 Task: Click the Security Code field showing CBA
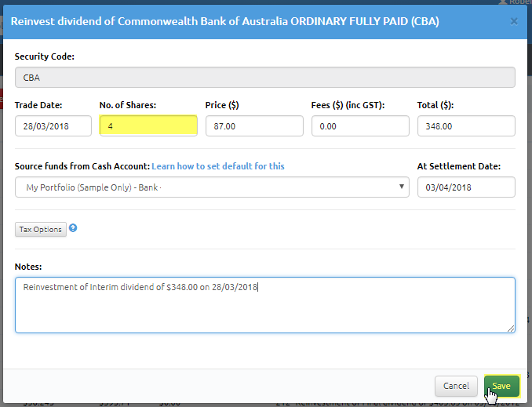pyautogui.click(x=265, y=78)
